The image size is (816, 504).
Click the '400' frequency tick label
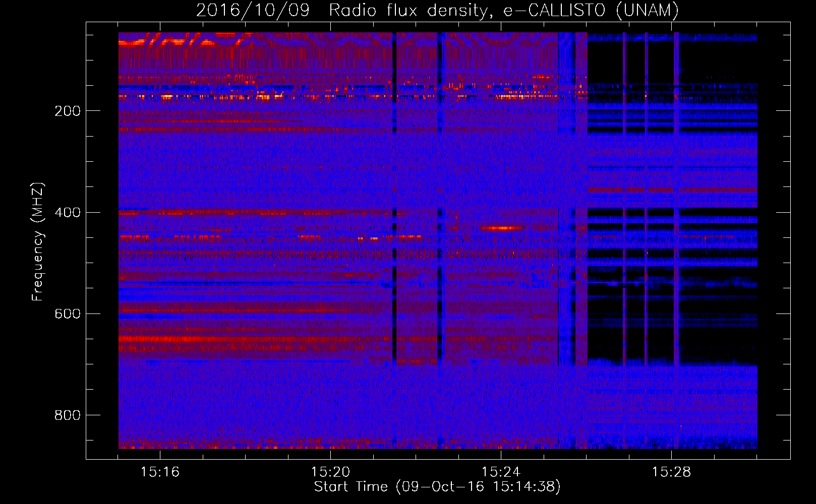point(68,212)
